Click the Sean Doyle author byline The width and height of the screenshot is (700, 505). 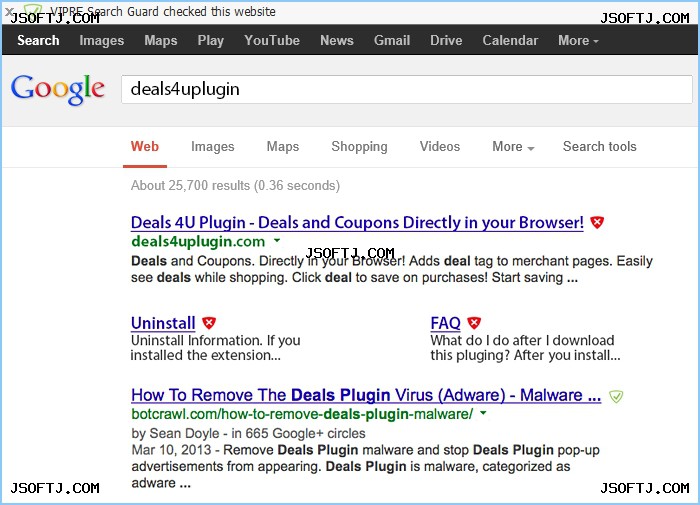248,433
